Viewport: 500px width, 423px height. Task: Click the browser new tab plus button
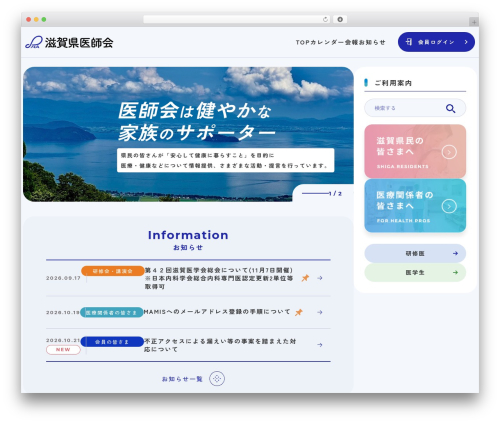pos(474,22)
